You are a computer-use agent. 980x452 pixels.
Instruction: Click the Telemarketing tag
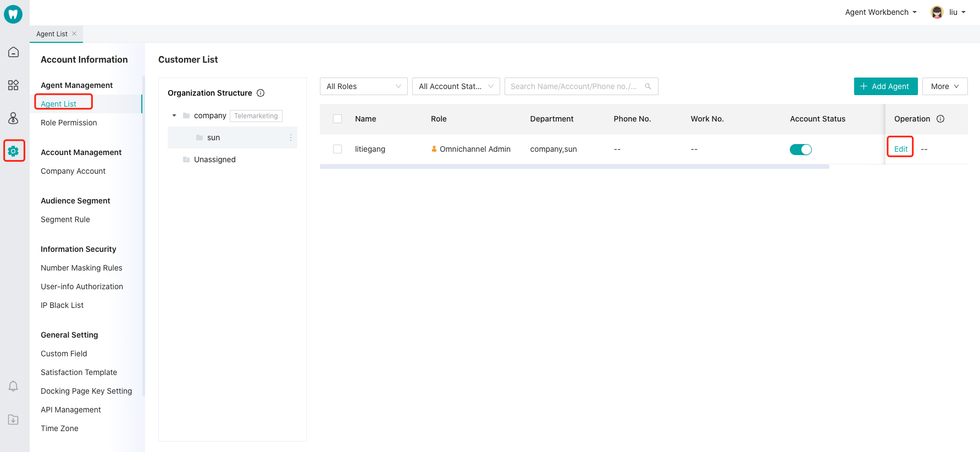(x=256, y=115)
